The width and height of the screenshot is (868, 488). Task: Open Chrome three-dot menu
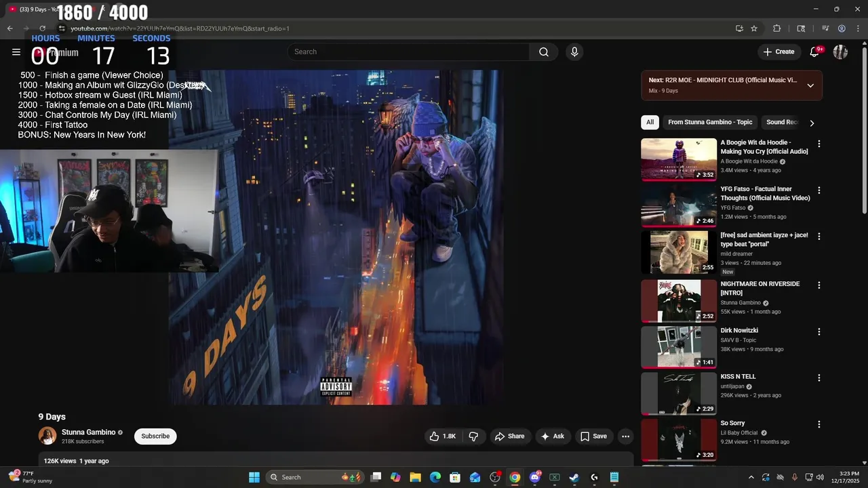(857, 28)
